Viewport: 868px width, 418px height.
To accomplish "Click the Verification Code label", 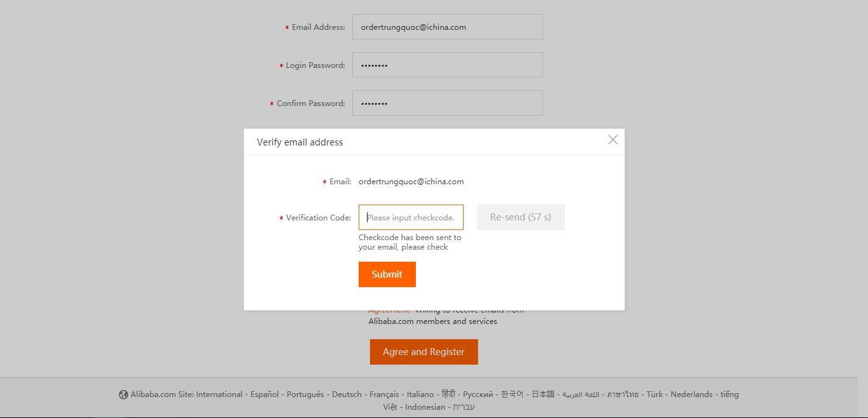I will [x=318, y=218].
